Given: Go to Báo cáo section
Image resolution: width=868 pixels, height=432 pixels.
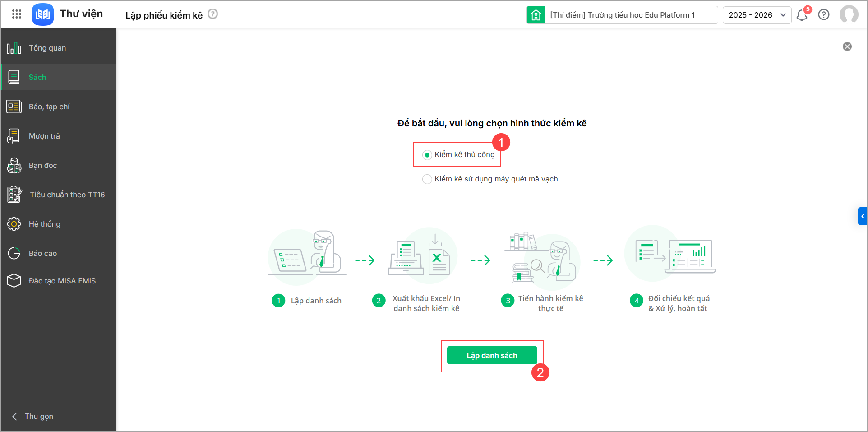Looking at the screenshot, I should coord(43,253).
